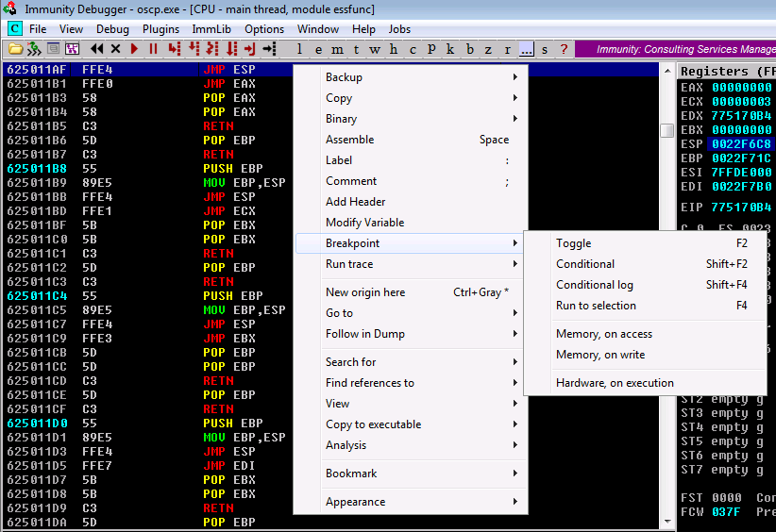Click Add Header in context menu

411,202
